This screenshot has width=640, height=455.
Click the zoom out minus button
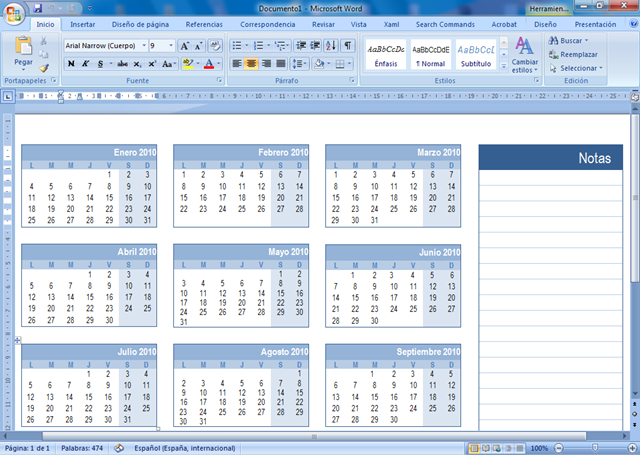click(558, 448)
